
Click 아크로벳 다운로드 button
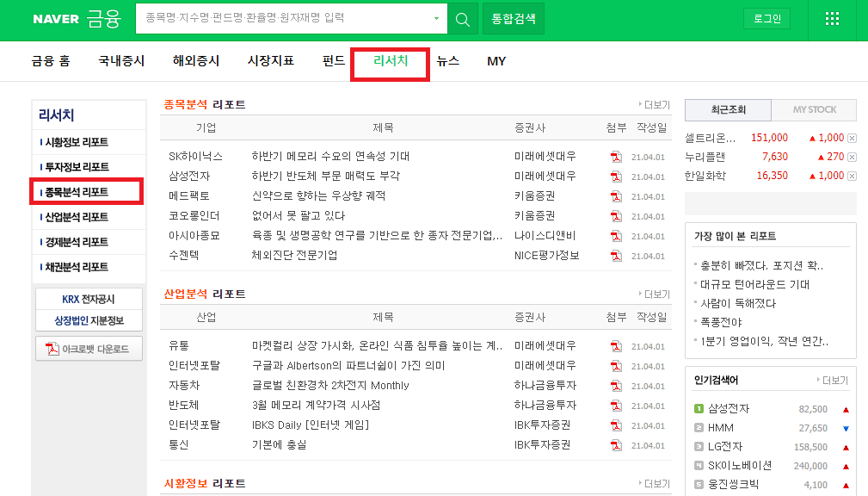pos(89,349)
